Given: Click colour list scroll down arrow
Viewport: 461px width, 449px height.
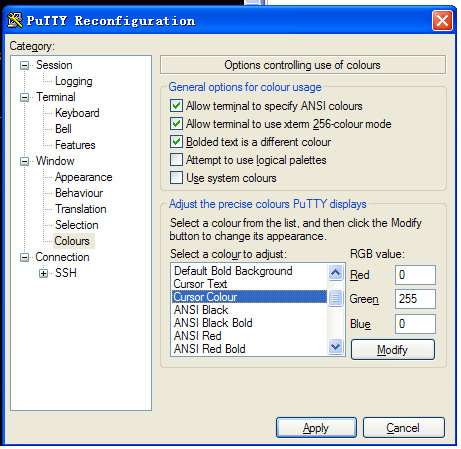Looking at the screenshot, I should tap(335, 347).
